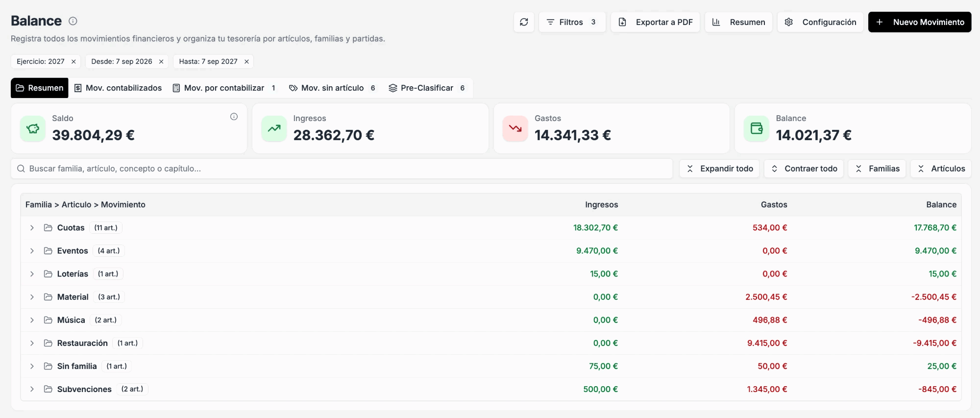Viewport: 980px width, 418px height.
Task: Click the wallet icon in Balance card
Action: tap(757, 129)
